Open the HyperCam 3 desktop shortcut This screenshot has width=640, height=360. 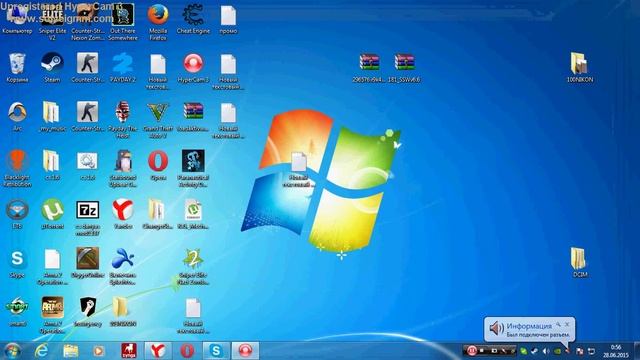[x=193, y=67]
